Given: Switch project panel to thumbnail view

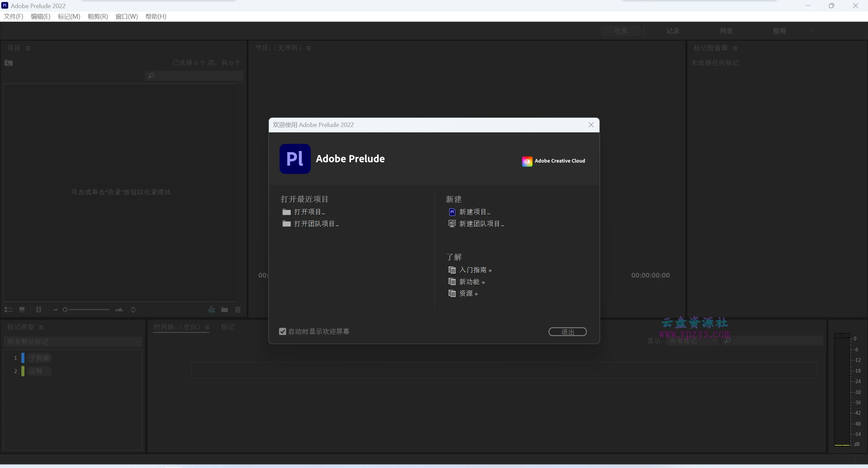Looking at the screenshot, I should [22, 310].
